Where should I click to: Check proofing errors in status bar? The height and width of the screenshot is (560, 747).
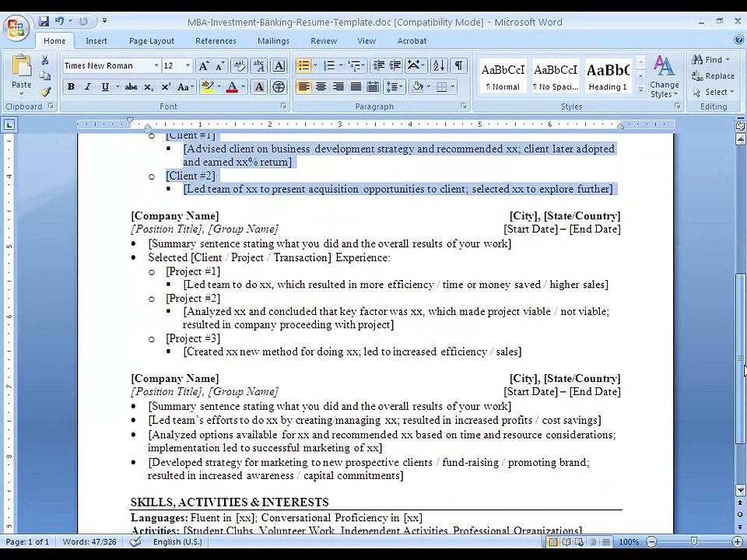pos(135,541)
